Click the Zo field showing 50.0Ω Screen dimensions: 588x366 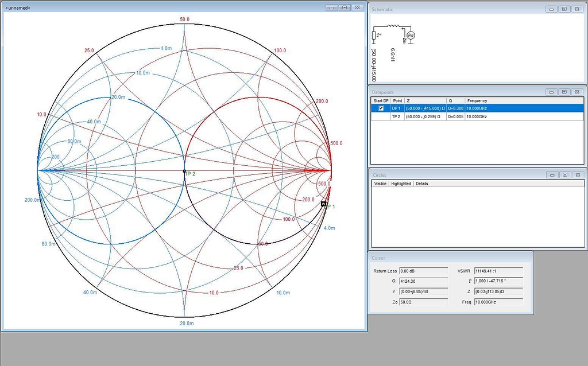point(423,302)
